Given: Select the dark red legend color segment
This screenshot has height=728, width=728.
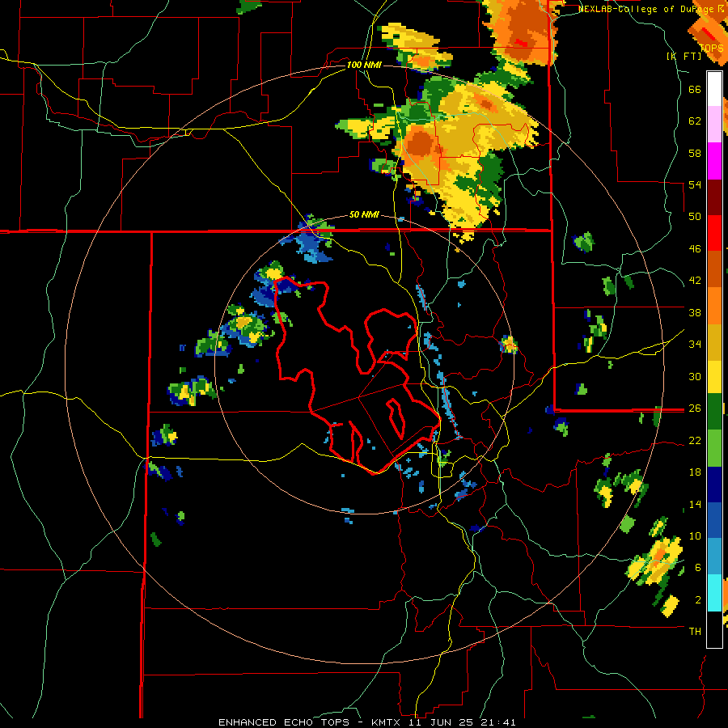Looking at the screenshot, I should (x=714, y=197).
